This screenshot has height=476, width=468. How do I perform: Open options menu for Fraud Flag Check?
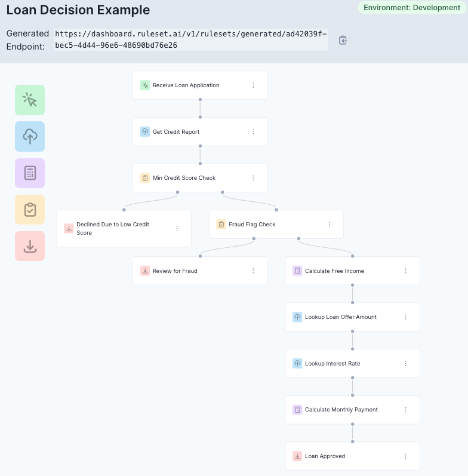tap(330, 225)
